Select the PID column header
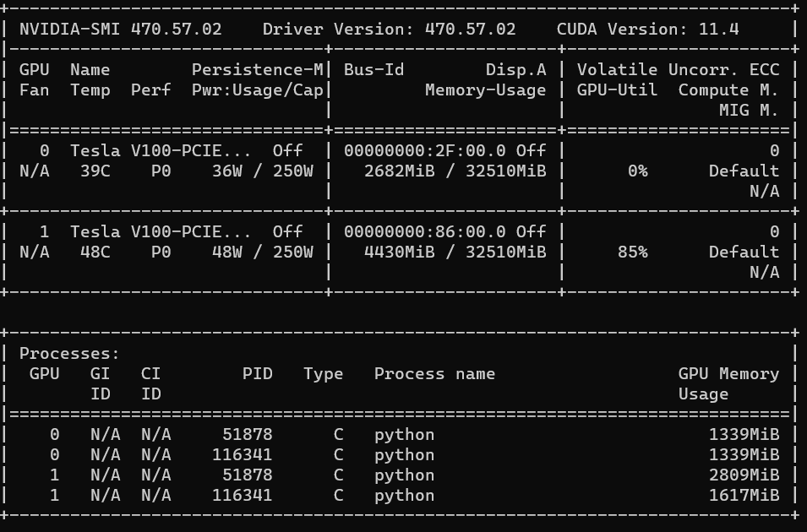 point(257,373)
